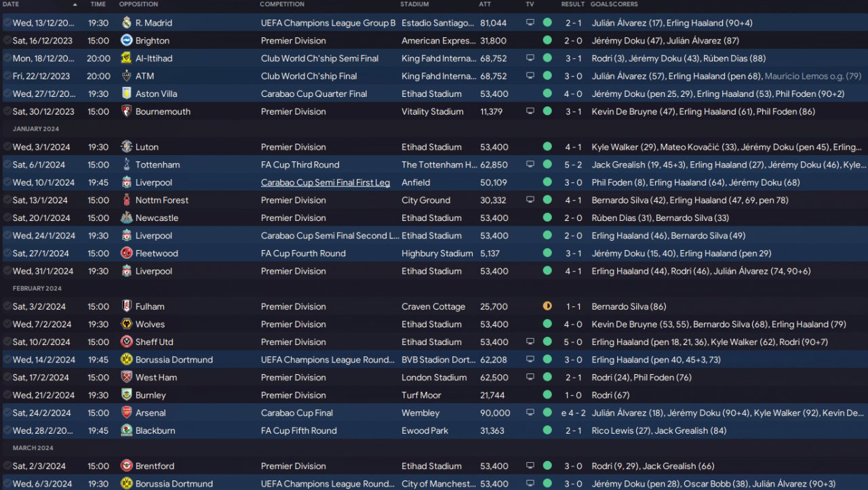Viewport: 868px width, 490px height.
Task: Toggle the check mark beside Wed, 3/1/2024
Action: point(7,147)
